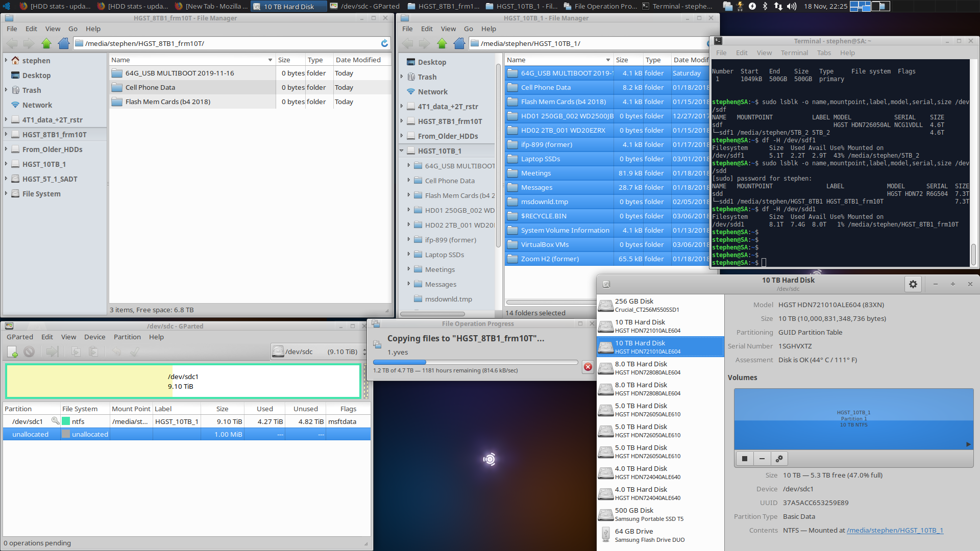Click GParted's Copy partition toolbar icon
980x551 pixels.
click(76, 352)
